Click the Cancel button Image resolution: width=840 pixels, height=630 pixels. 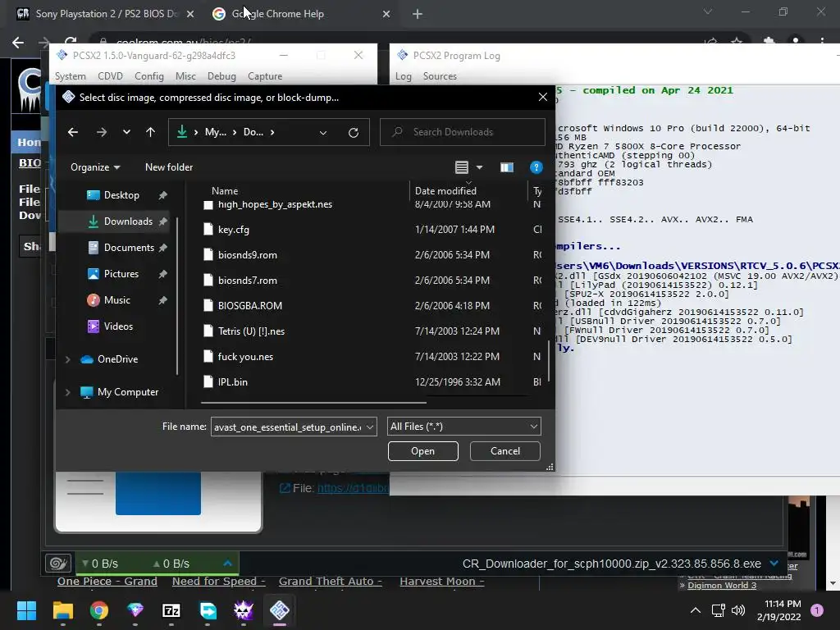coord(504,451)
